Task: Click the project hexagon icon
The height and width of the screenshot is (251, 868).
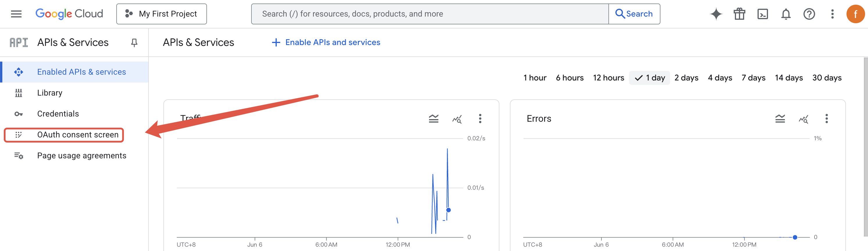Action: 129,14
